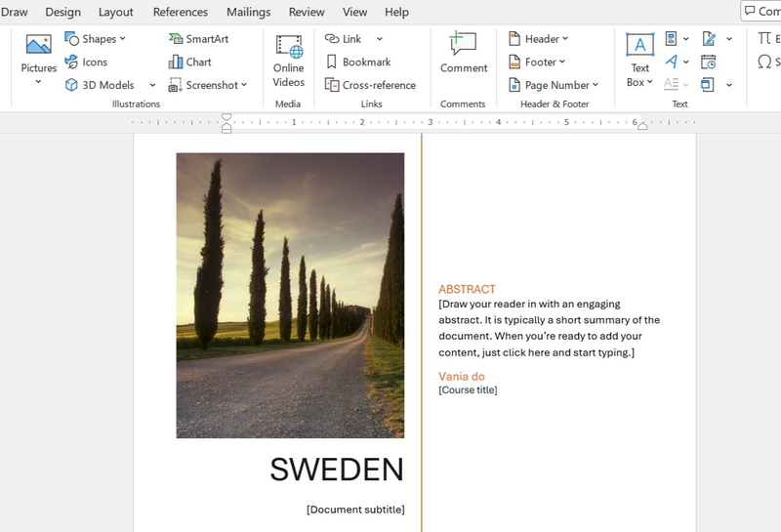Expand the WordArt dropdown arrow
781x532 pixels.
[x=686, y=61]
